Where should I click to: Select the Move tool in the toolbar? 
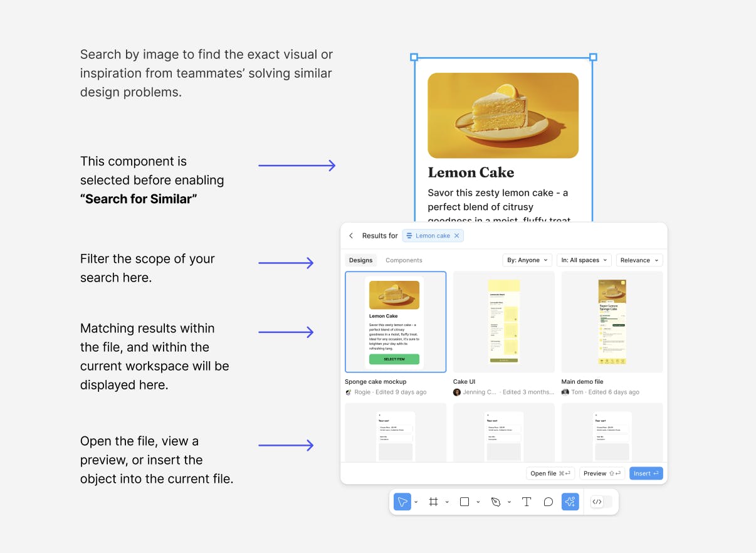click(402, 502)
